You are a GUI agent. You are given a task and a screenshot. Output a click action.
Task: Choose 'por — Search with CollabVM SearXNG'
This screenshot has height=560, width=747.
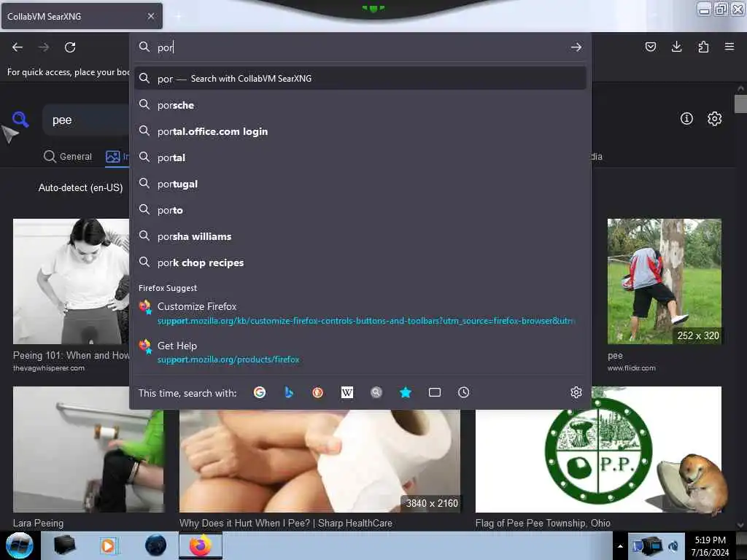click(360, 79)
